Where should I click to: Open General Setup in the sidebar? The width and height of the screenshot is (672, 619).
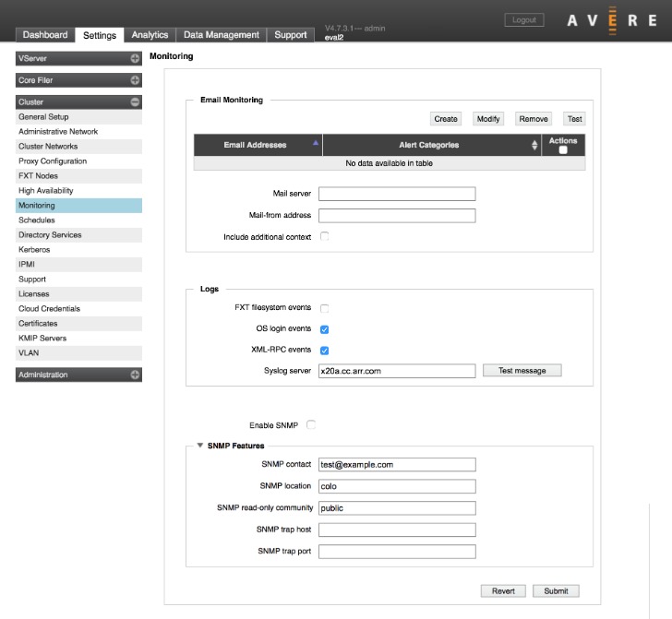click(78, 117)
